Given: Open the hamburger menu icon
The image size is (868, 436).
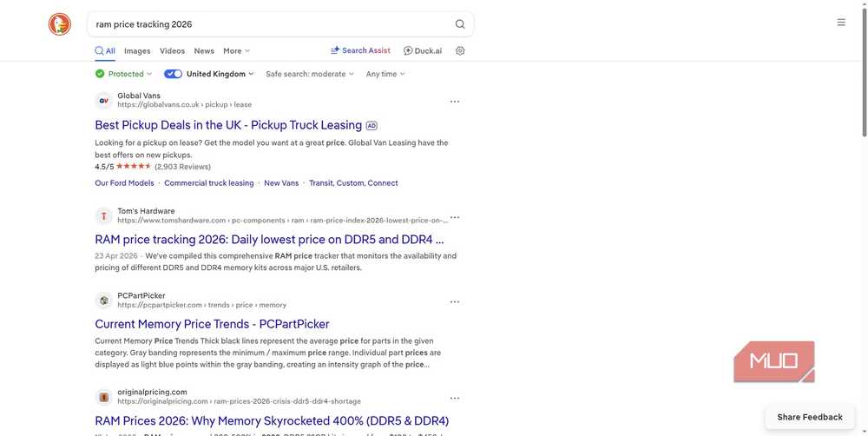Looking at the screenshot, I should (841, 23).
